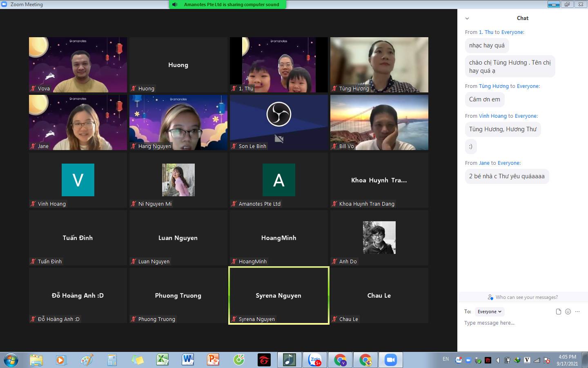Click the Đỗ Hoàng Anh :D participant tile
This screenshot has height=368, width=588.
pyautogui.click(x=78, y=295)
